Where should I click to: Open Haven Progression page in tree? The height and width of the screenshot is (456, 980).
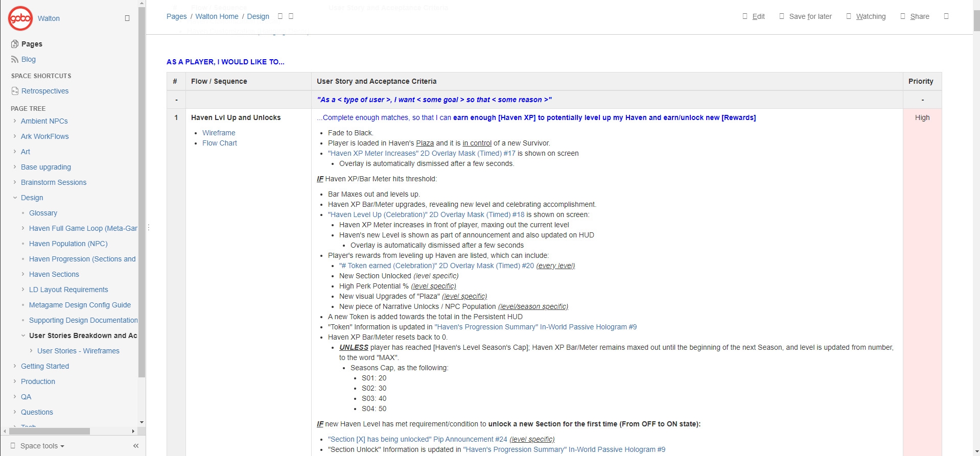tap(82, 259)
